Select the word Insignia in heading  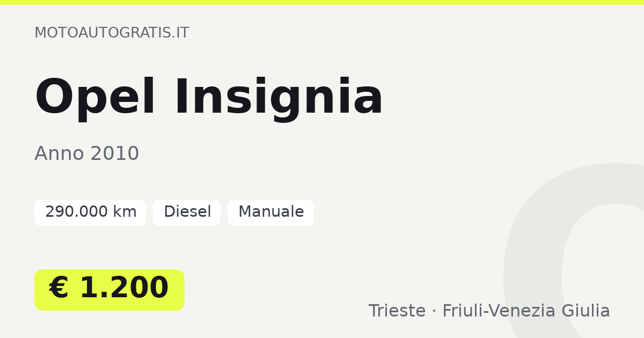coord(279,98)
